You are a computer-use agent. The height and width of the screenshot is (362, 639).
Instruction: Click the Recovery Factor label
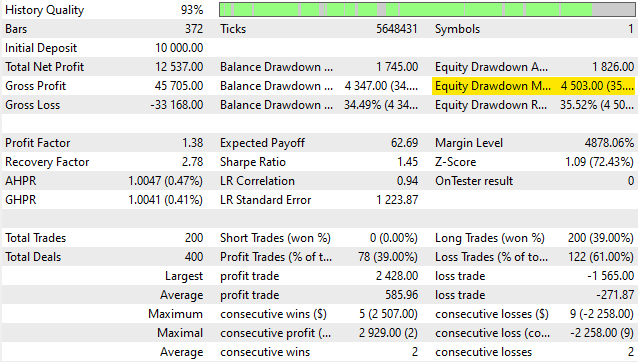click(x=47, y=162)
